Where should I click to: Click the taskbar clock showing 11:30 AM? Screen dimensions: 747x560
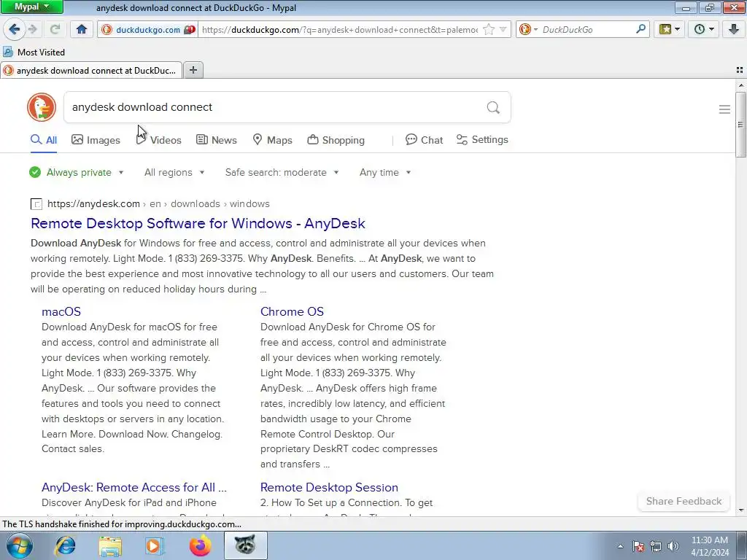[709, 545]
